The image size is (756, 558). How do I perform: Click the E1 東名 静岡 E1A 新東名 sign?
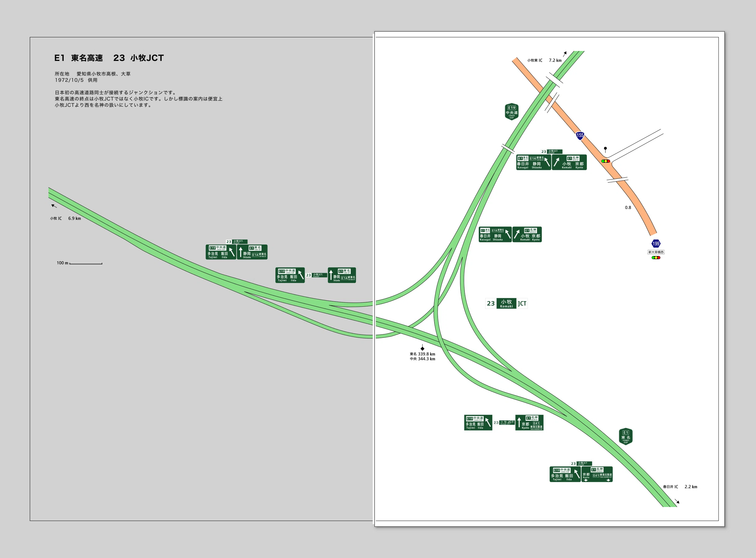(342, 275)
